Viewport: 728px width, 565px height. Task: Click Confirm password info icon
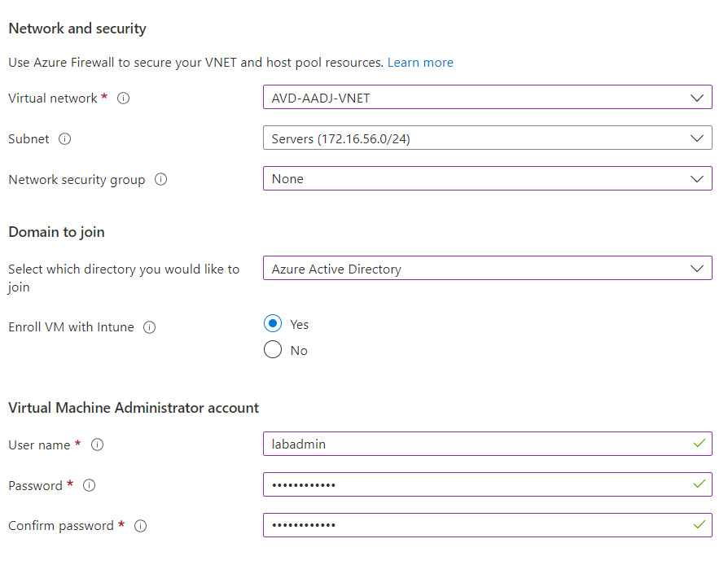pos(140,526)
